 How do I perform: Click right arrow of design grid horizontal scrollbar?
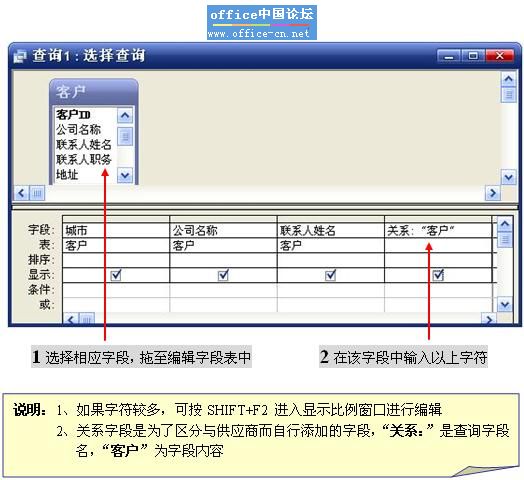pyautogui.click(x=489, y=319)
